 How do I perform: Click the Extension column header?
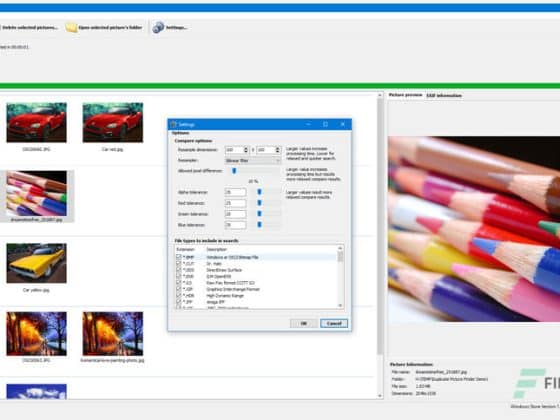tap(185, 249)
